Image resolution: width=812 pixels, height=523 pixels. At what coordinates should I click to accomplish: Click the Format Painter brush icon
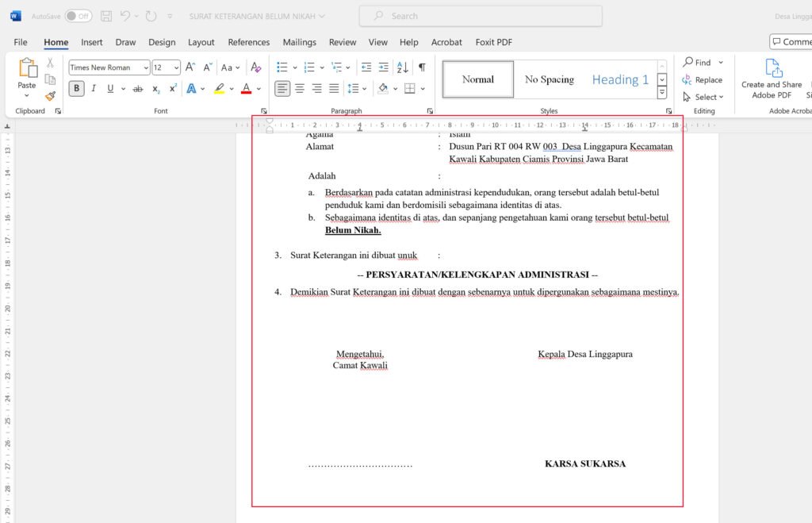click(x=50, y=96)
